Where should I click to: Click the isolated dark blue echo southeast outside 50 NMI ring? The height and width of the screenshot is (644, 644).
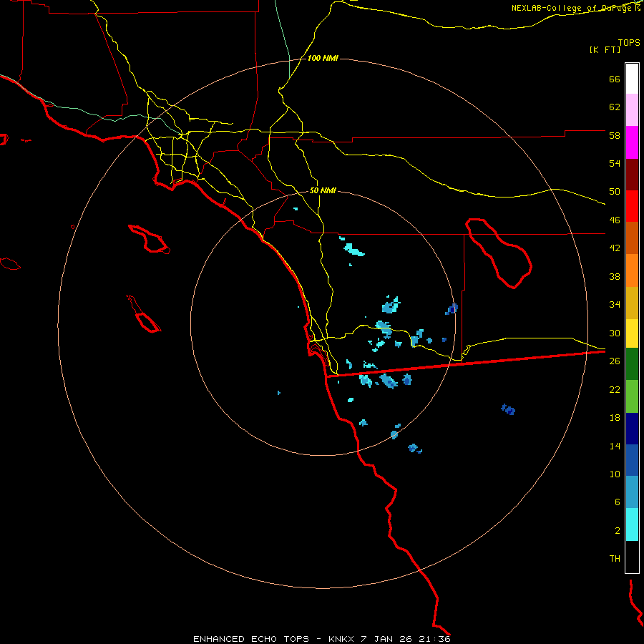[x=508, y=409]
